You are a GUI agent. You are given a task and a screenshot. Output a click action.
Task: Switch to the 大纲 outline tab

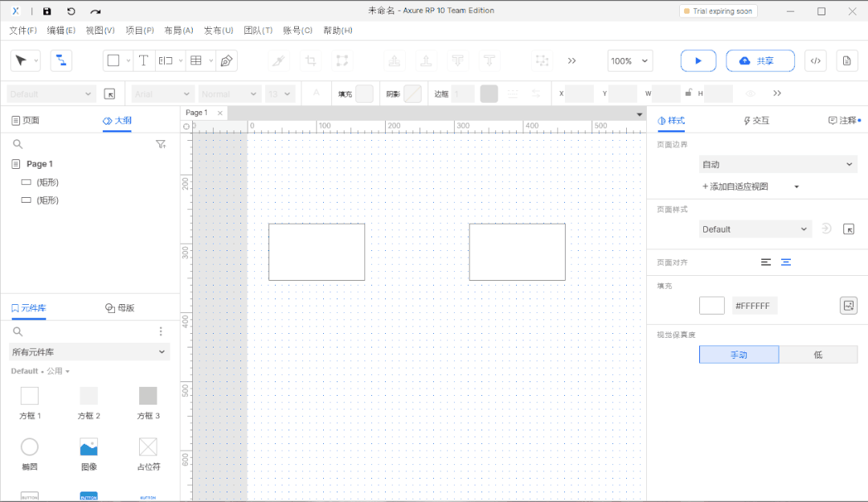click(x=117, y=120)
